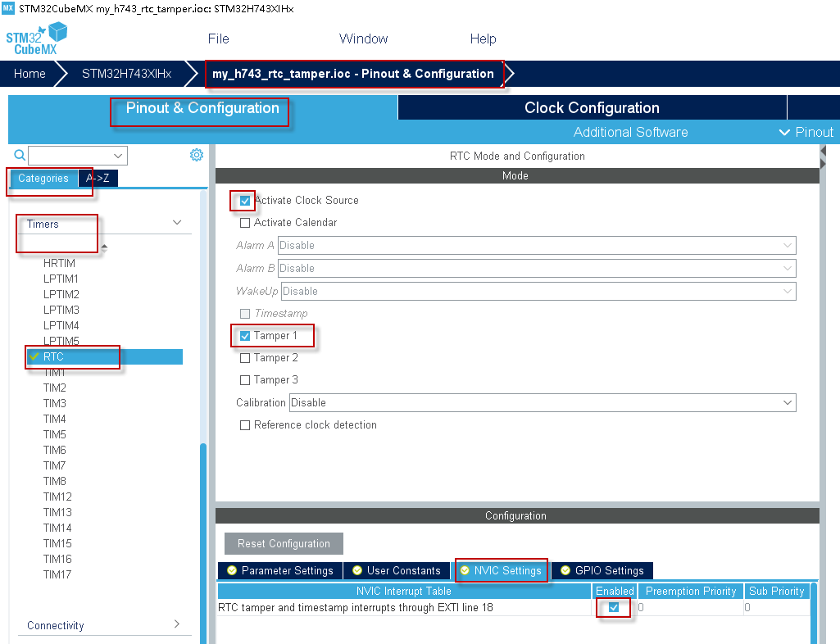Click the STM32H743XIHx breadcrumb
840x644 pixels.
[126, 74]
